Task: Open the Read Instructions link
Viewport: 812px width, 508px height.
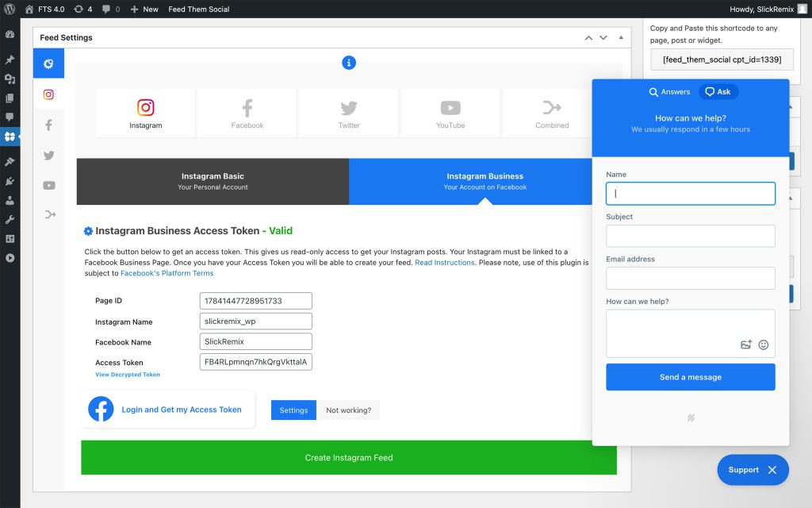Action: (444, 262)
